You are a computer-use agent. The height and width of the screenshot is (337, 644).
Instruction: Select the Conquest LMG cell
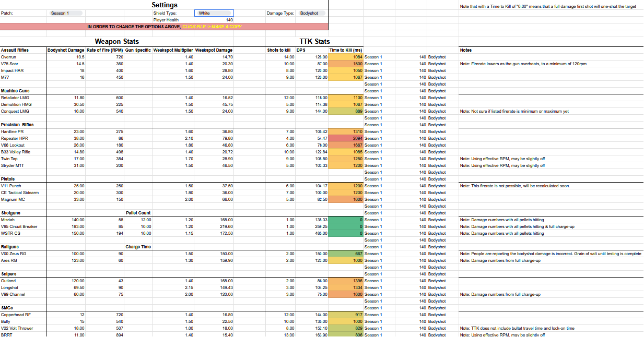click(24, 111)
